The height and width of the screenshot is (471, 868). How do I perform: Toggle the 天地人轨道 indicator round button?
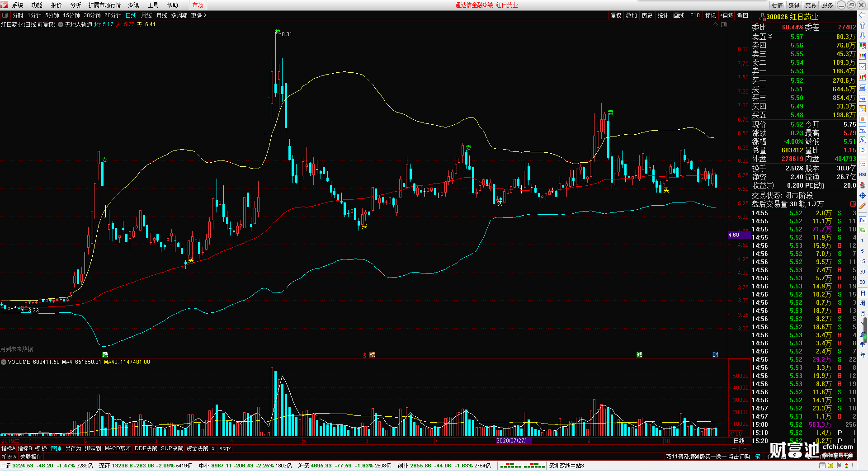[61, 24]
